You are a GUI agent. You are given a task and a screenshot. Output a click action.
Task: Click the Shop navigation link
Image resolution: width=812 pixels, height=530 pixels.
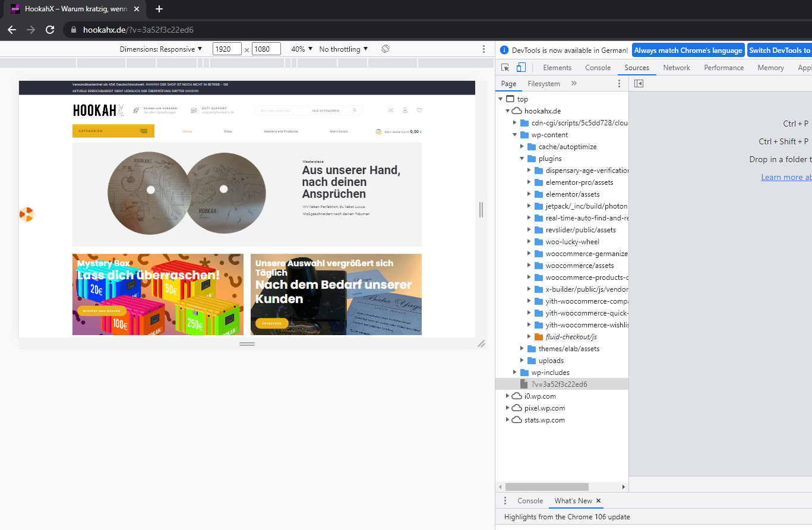228,131
